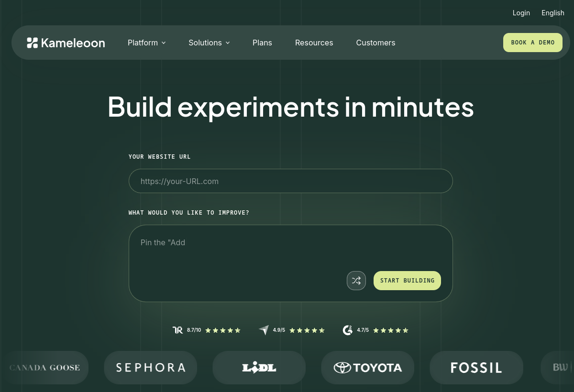This screenshot has height=392, width=574.
Task: Click the Lidl logo card
Action: click(259, 368)
